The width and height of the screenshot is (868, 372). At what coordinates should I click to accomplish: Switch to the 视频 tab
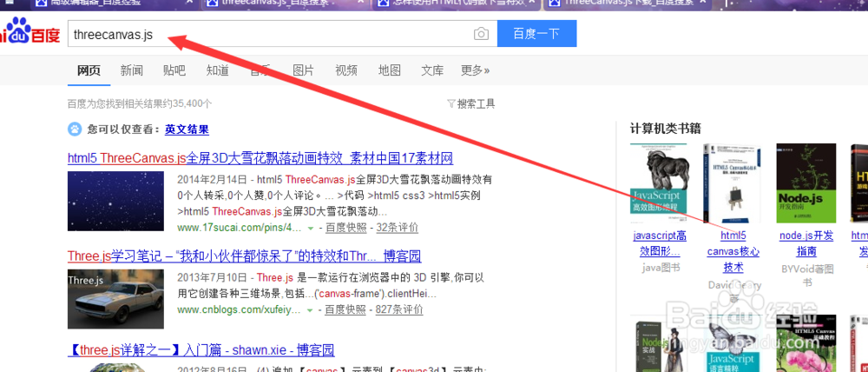pos(346,70)
